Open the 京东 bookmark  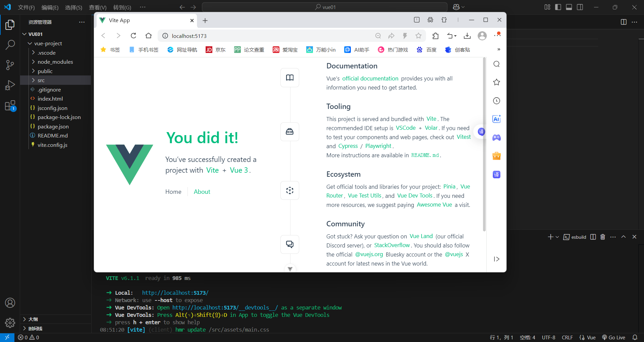pos(216,50)
